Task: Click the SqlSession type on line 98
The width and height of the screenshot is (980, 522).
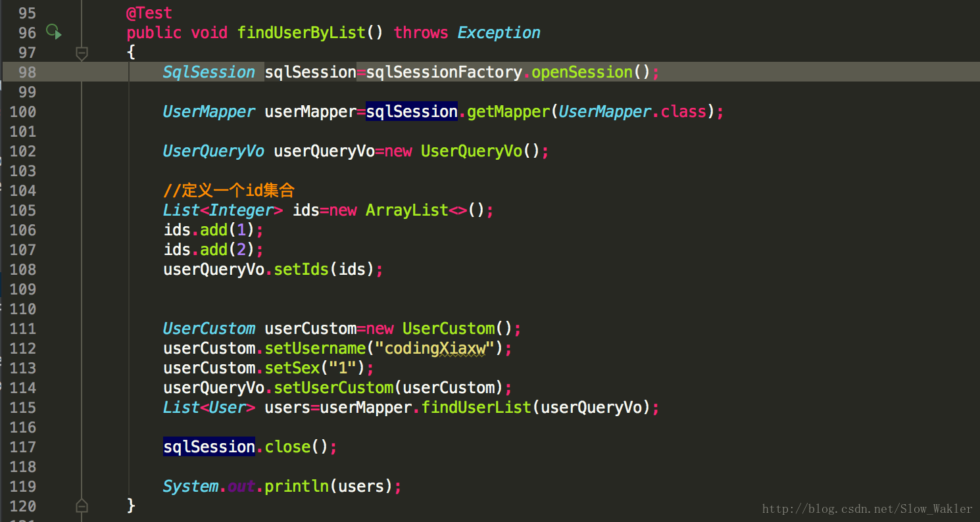Action: click(x=209, y=72)
